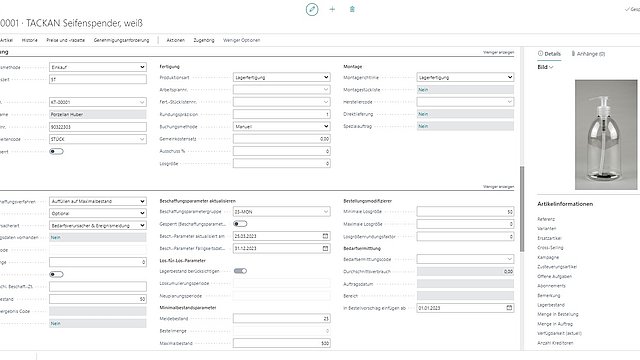Screen dimensions: 640x360
Task: Open the Produktionsart dropdown
Action: coord(282,77)
